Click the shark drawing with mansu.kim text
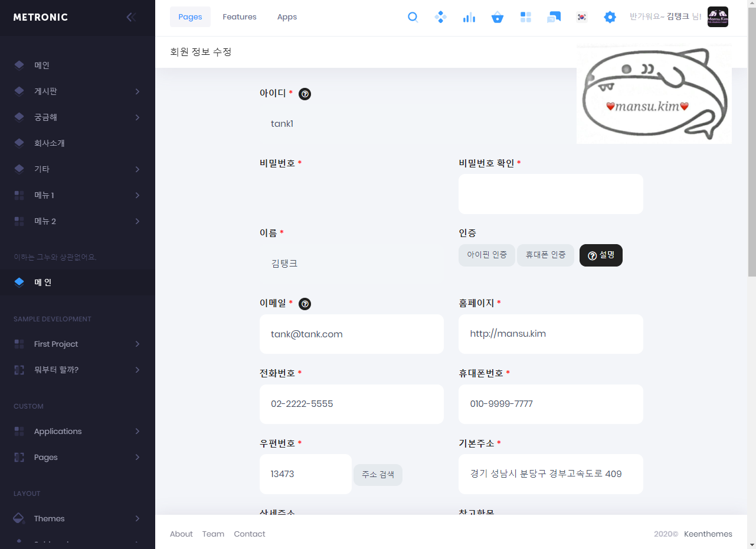 pos(654,94)
